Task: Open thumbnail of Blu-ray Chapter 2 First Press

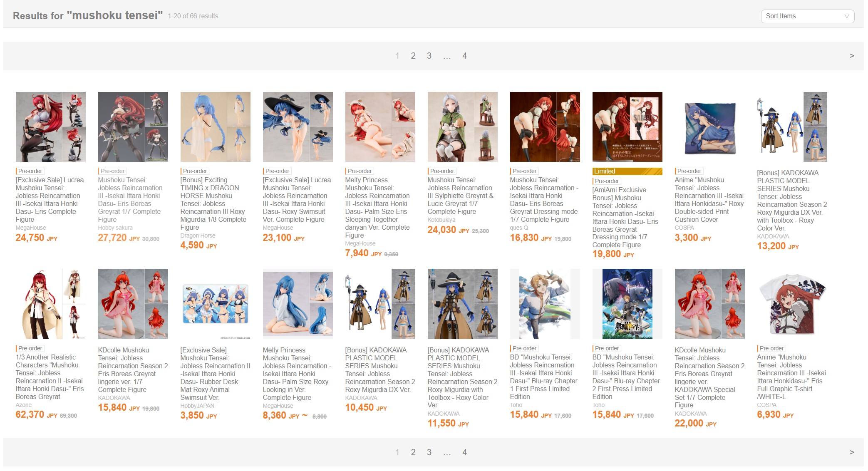Action: (627, 304)
